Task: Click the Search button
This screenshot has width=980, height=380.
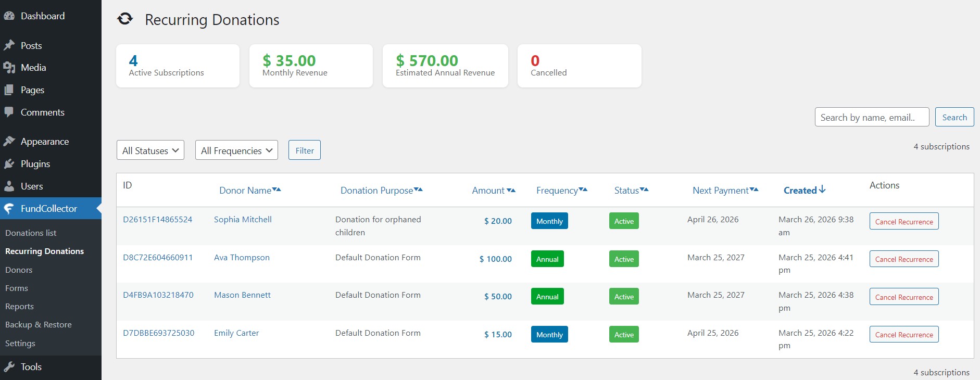Action: pyautogui.click(x=954, y=117)
